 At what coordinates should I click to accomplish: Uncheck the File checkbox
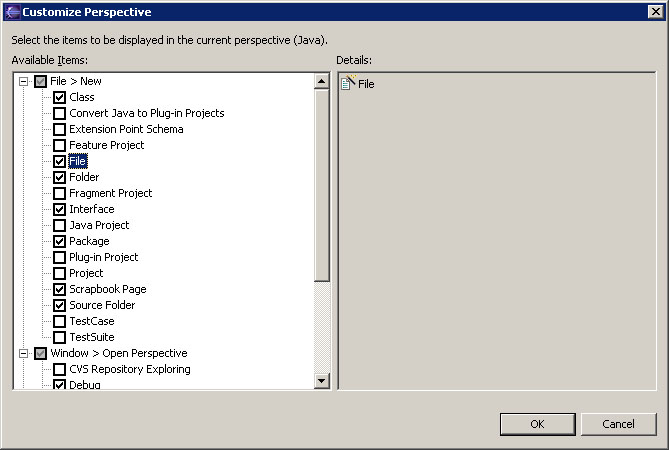point(59,161)
